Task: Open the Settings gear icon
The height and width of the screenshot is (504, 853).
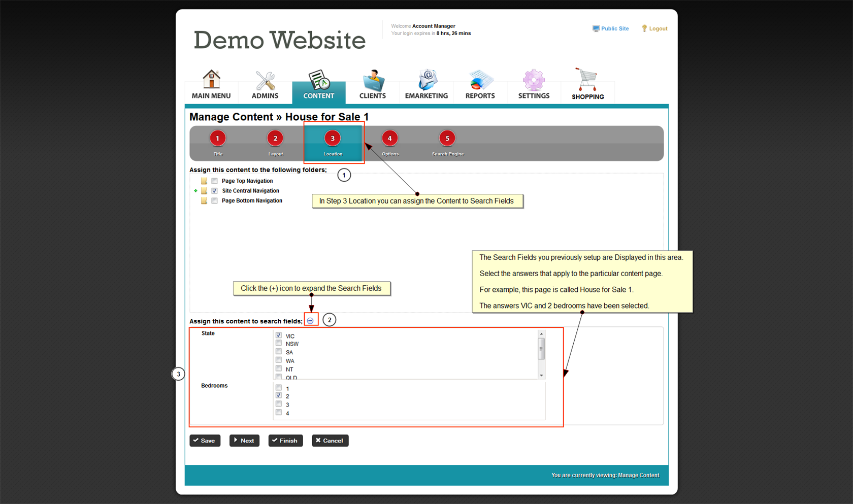Action: (x=534, y=80)
